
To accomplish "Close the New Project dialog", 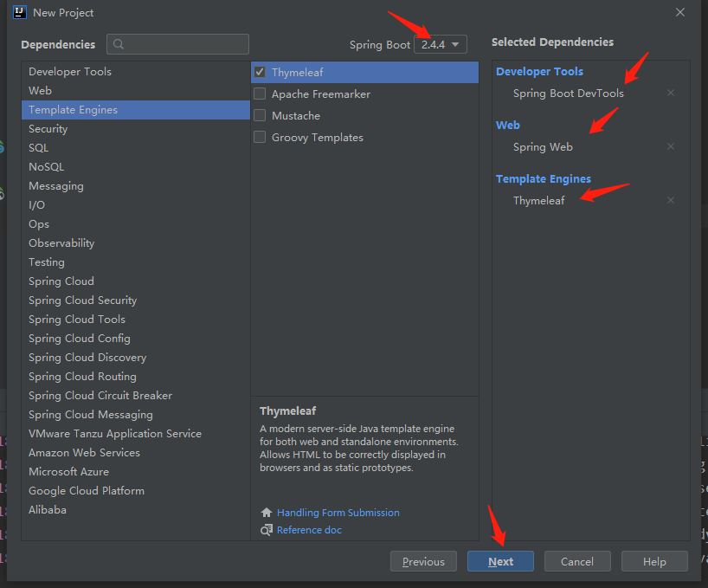I will [x=680, y=12].
